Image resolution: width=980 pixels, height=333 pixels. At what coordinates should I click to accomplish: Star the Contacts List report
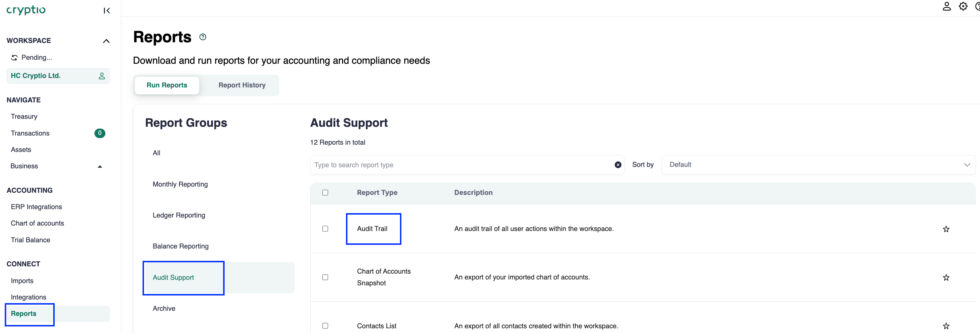(946, 326)
